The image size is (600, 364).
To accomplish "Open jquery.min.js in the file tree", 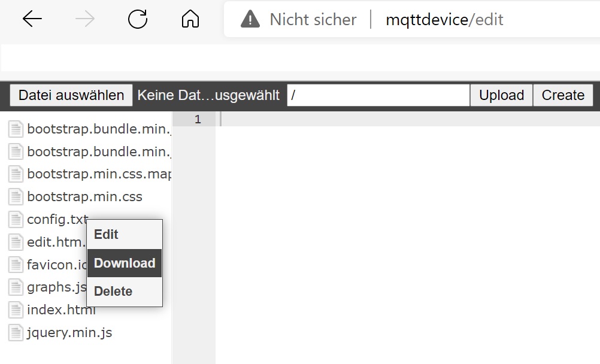I will pyautogui.click(x=69, y=333).
